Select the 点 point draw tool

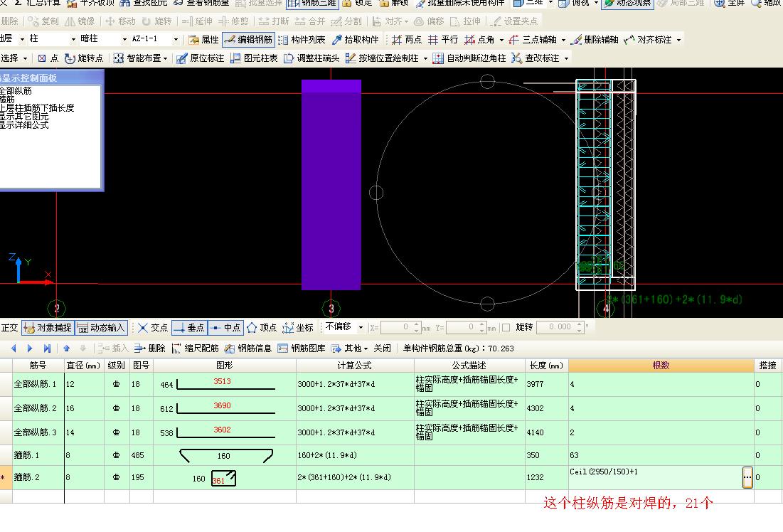coord(48,58)
